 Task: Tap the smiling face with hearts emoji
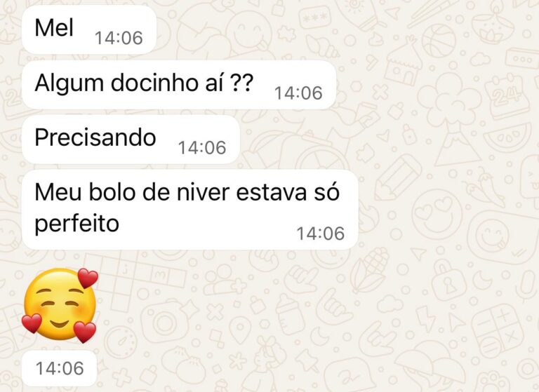click(x=60, y=306)
